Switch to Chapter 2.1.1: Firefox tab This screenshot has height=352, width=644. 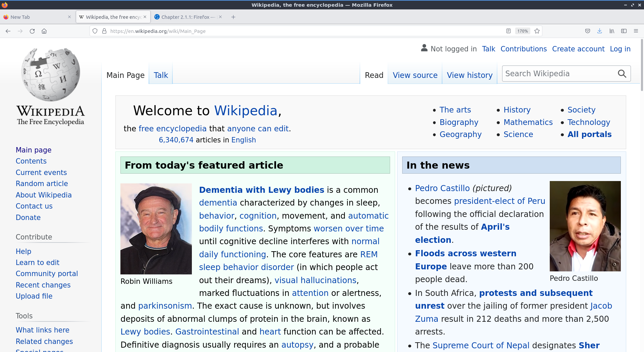click(x=185, y=17)
